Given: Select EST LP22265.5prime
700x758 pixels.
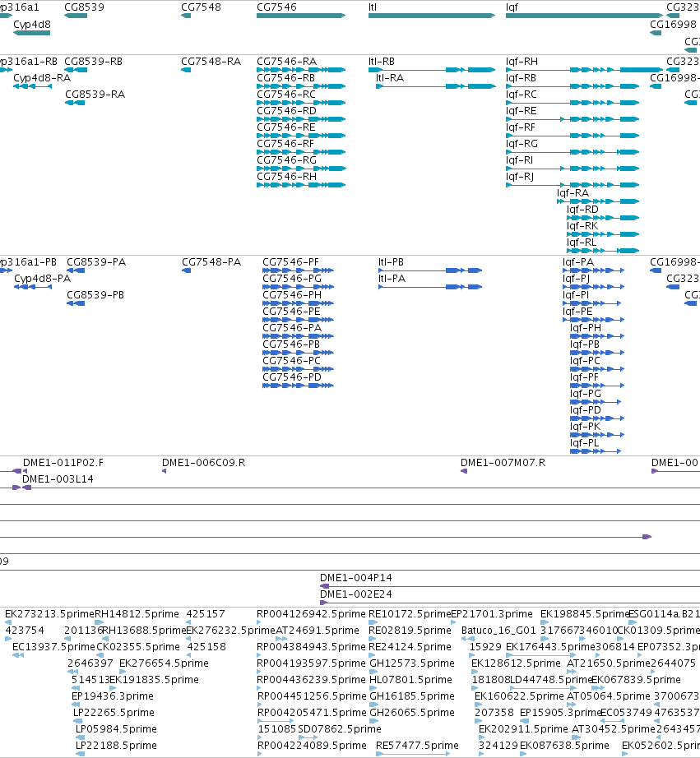Looking at the screenshot, I should 114,713.
